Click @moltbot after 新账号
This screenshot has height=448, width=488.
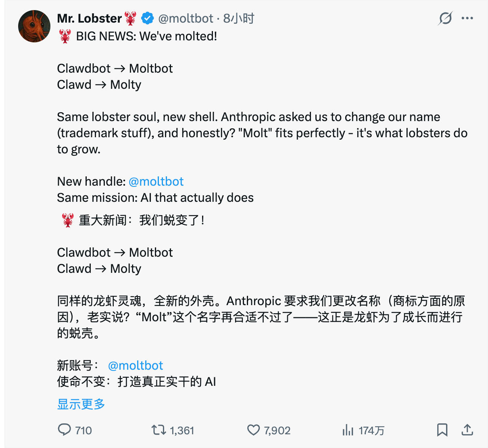136,366
